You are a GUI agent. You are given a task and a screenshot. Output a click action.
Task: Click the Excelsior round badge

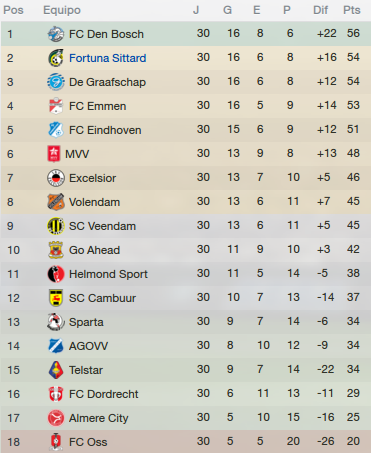[56, 178]
